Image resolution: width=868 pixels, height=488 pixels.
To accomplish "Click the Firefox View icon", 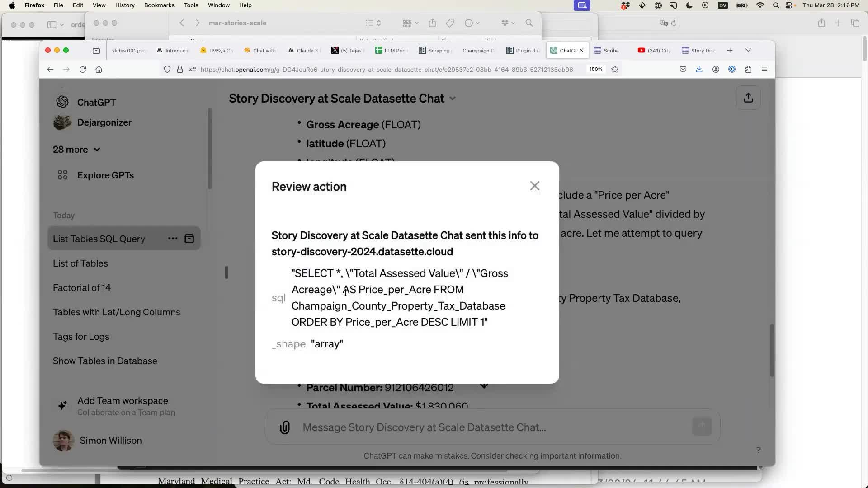I will 96,50.
